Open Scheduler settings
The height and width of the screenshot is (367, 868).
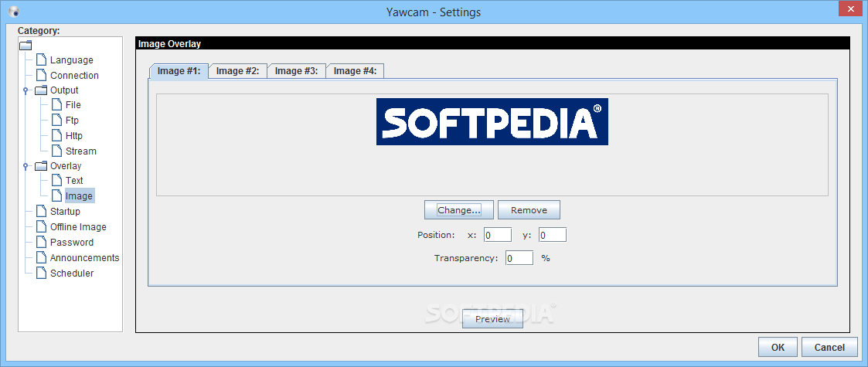pyautogui.click(x=71, y=274)
